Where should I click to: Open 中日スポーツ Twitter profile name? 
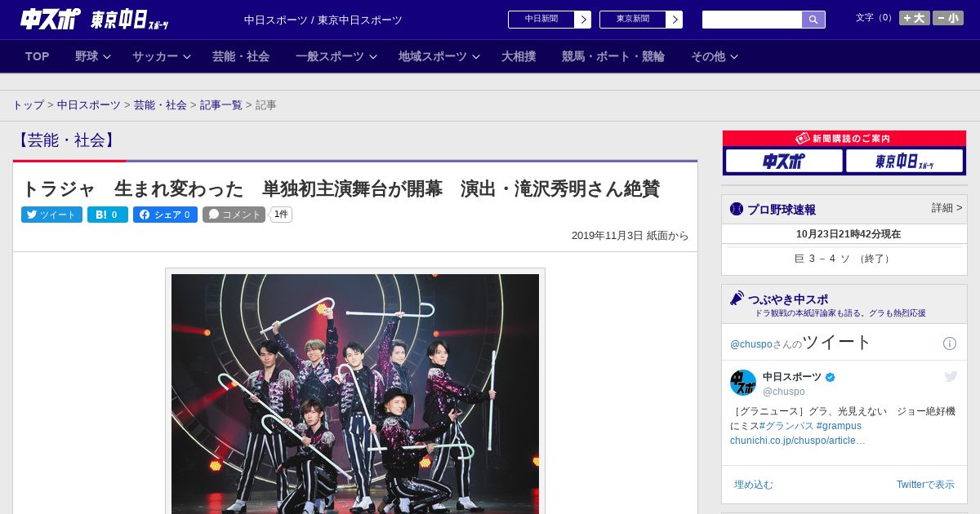[x=792, y=377]
